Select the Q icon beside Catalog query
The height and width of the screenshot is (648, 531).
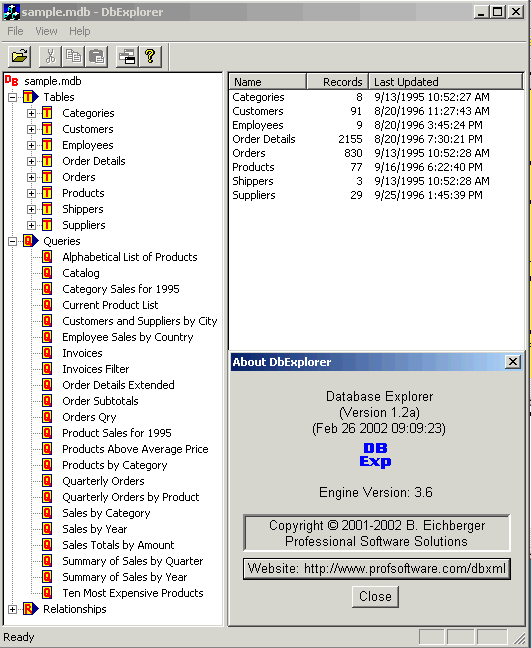47,273
